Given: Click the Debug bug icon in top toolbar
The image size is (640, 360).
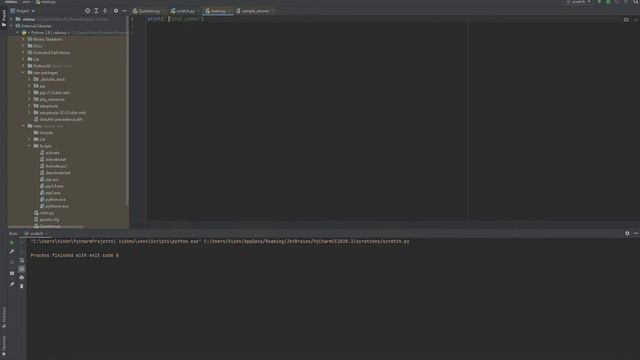Looking at the screenshot, I should pos(609,2).
